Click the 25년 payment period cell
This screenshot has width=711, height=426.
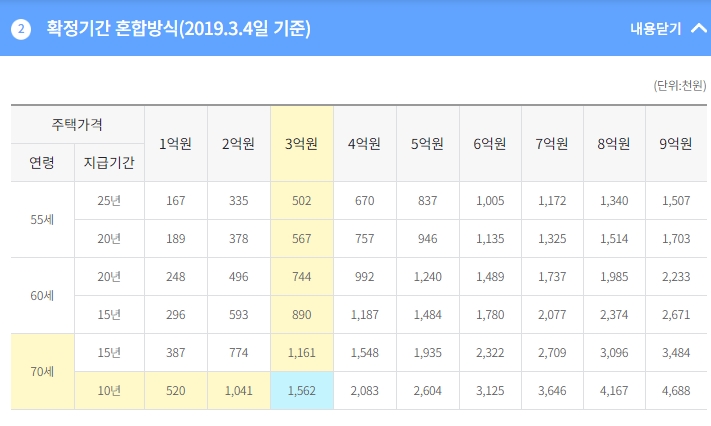point(109,201)
